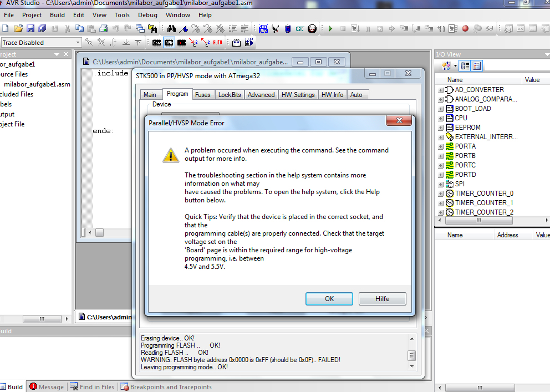The image size is (550, 392).
Task: Click the Copy icon in toolbar
Action: [80, 29]
